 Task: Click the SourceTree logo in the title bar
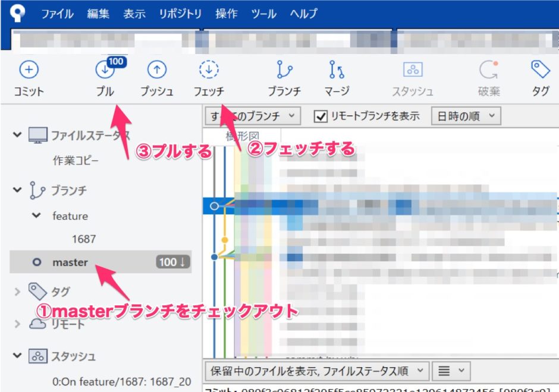[17, 13]
